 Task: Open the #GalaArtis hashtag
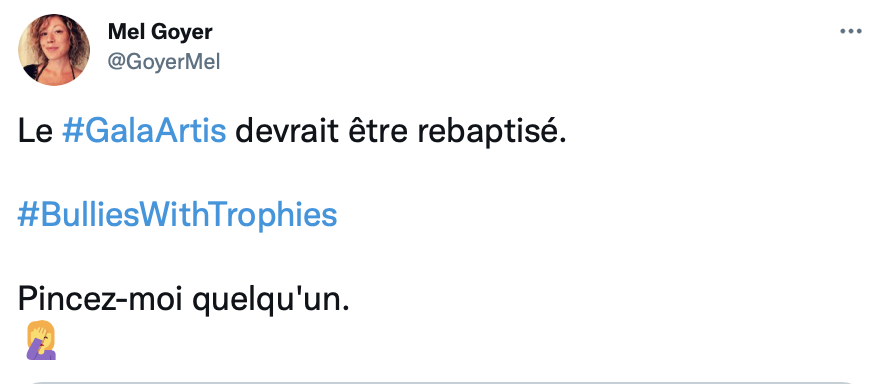coord(144,131)
